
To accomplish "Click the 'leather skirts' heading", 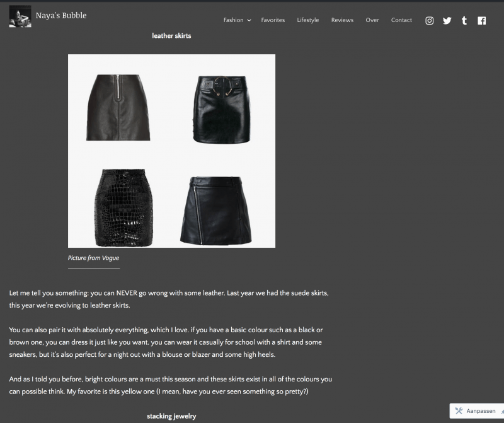I will [171, 36].
